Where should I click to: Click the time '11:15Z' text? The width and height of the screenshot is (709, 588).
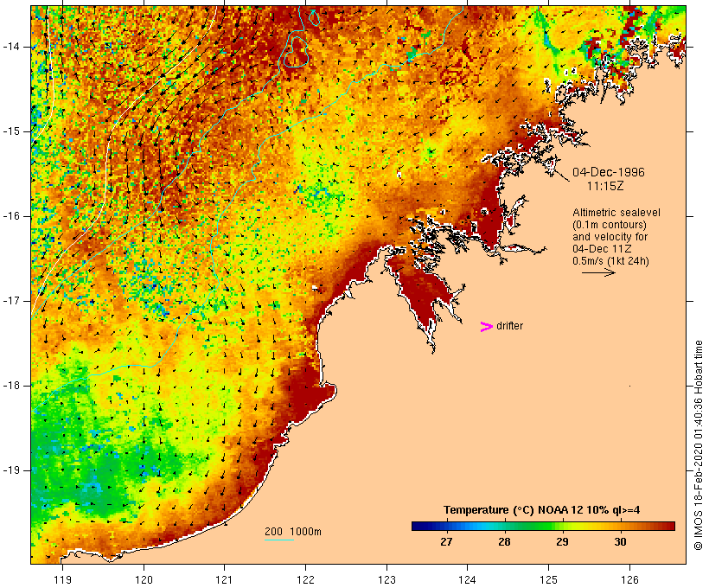(x=605, y=186)
